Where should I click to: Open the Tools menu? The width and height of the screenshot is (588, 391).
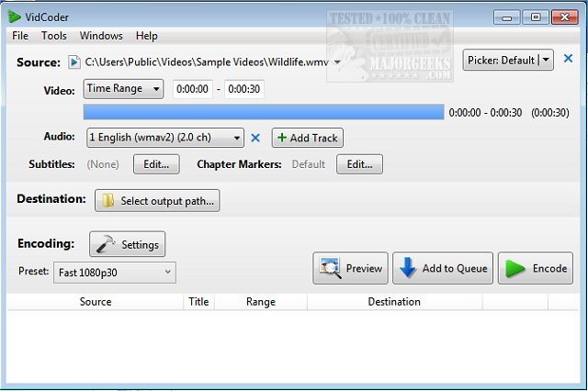coord(54,36)
